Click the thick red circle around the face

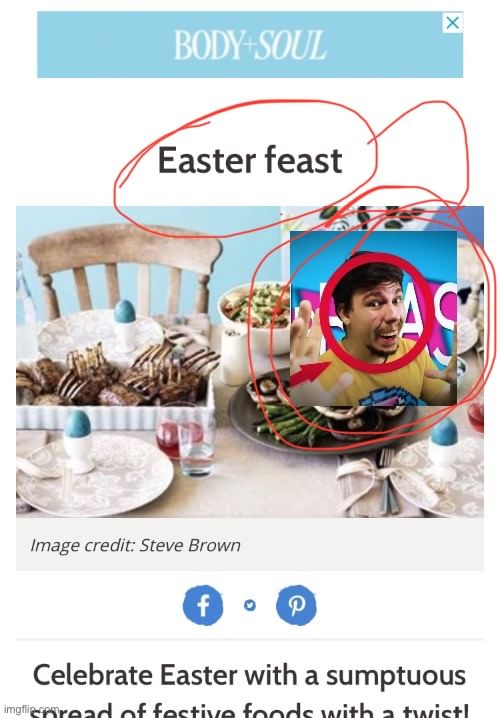point(376,312)
